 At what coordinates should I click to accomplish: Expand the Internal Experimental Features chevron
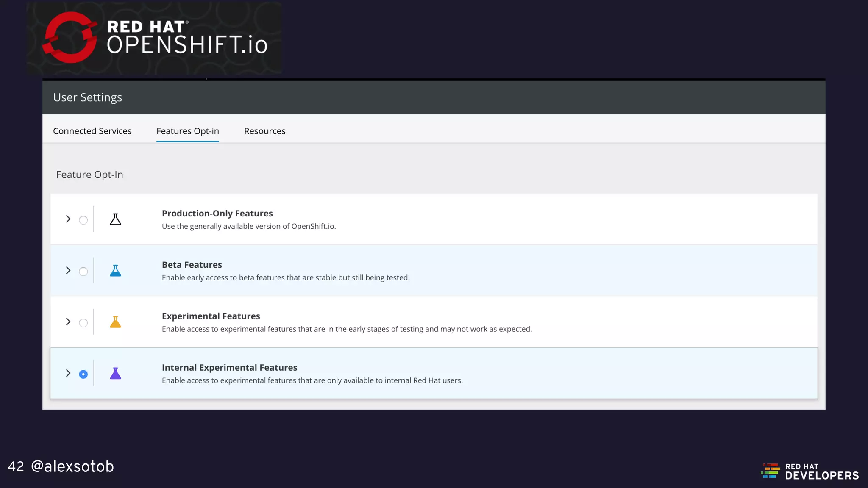68,373
